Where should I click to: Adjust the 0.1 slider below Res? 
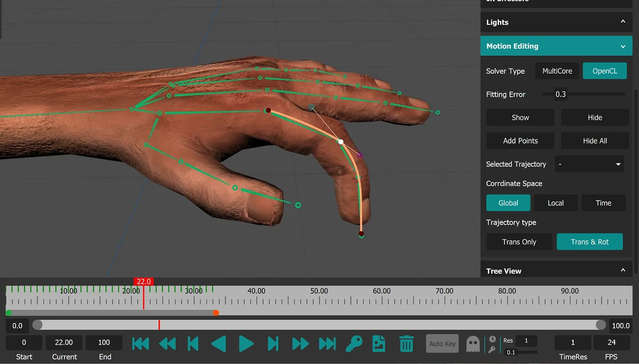(521, 352)
